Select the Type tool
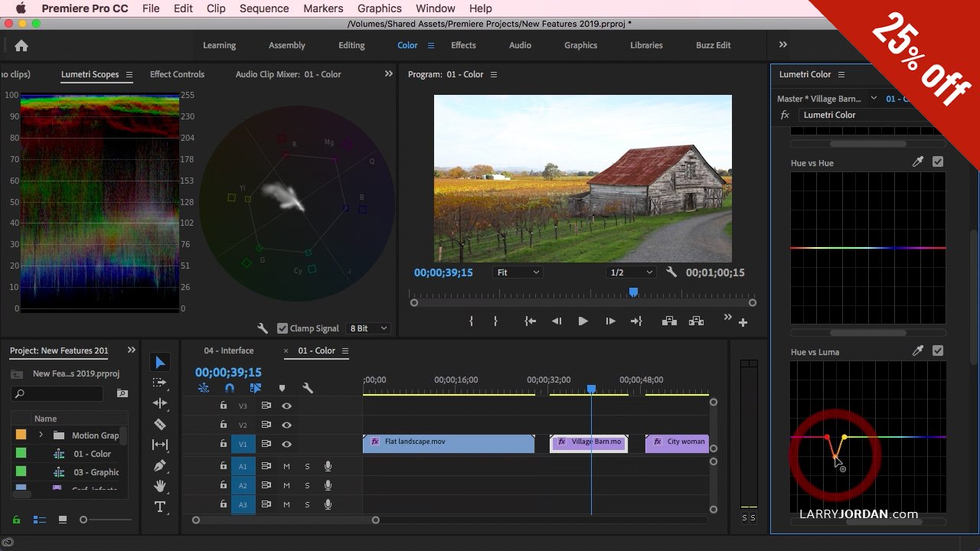 (160, 507)
